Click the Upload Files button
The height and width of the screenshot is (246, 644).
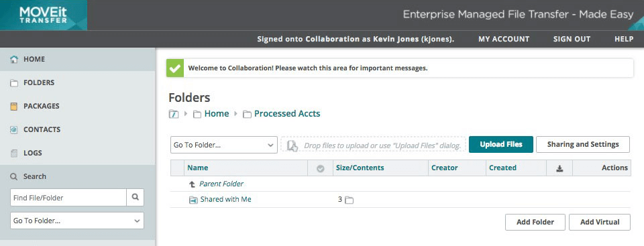[x=501, y=145]
